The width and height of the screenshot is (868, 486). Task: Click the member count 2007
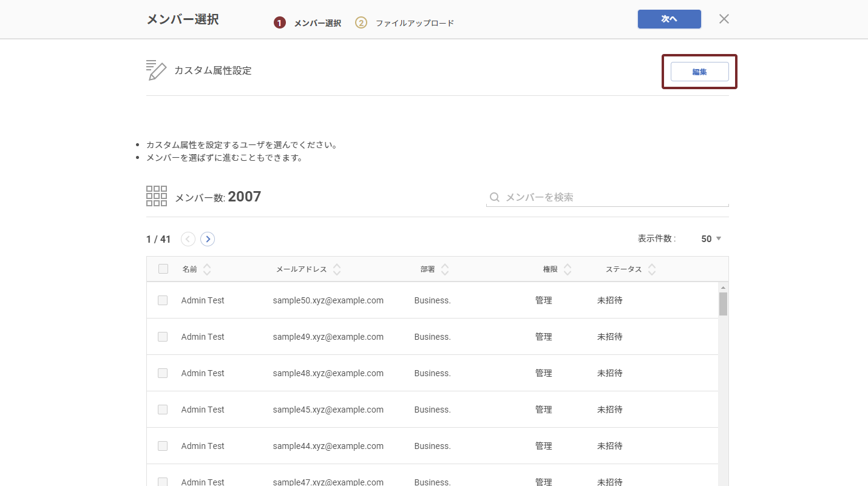[245, 197]
